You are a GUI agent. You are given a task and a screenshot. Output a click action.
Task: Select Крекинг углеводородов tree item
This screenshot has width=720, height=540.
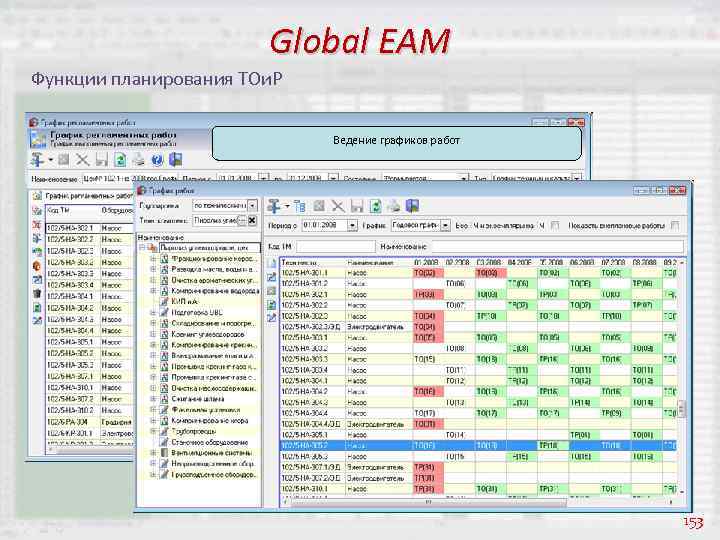[208, 334]
